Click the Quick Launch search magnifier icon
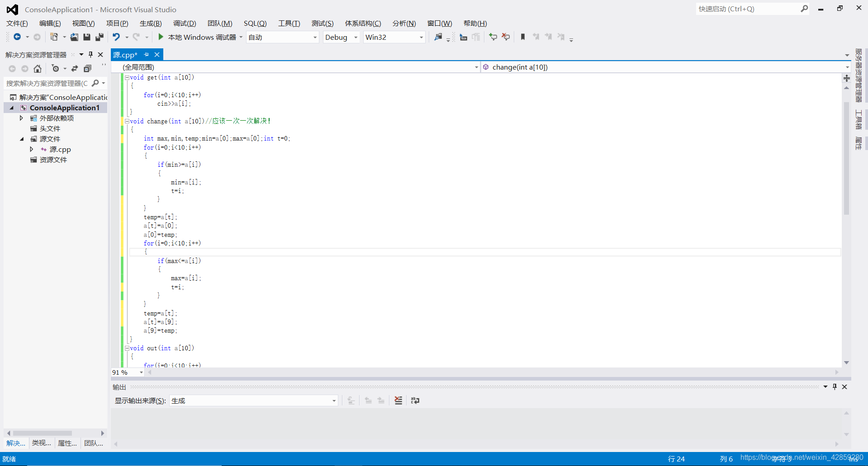The height and width of the screenshot is (466, 868). (x=804, y=9)
